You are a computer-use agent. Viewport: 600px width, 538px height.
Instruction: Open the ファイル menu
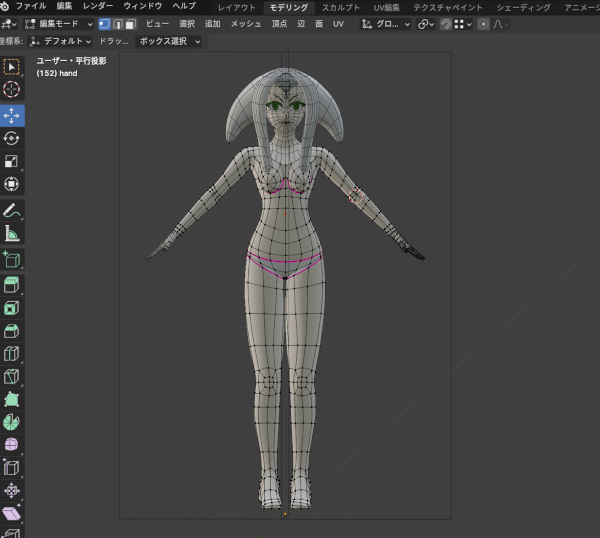tap(31, 6)
